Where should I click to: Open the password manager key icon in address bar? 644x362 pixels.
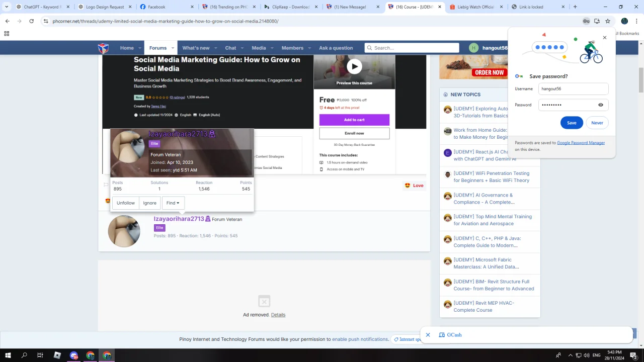pos(586,21)
